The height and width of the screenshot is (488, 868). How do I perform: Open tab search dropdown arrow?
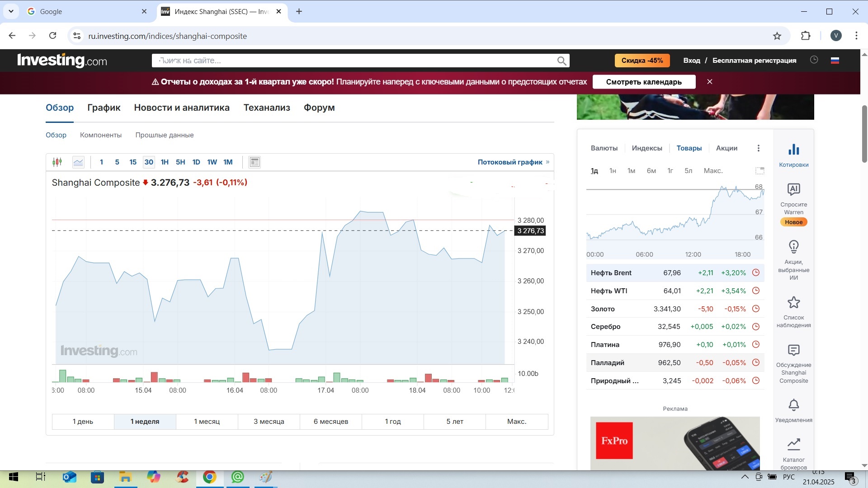click(x=11, y=11)
